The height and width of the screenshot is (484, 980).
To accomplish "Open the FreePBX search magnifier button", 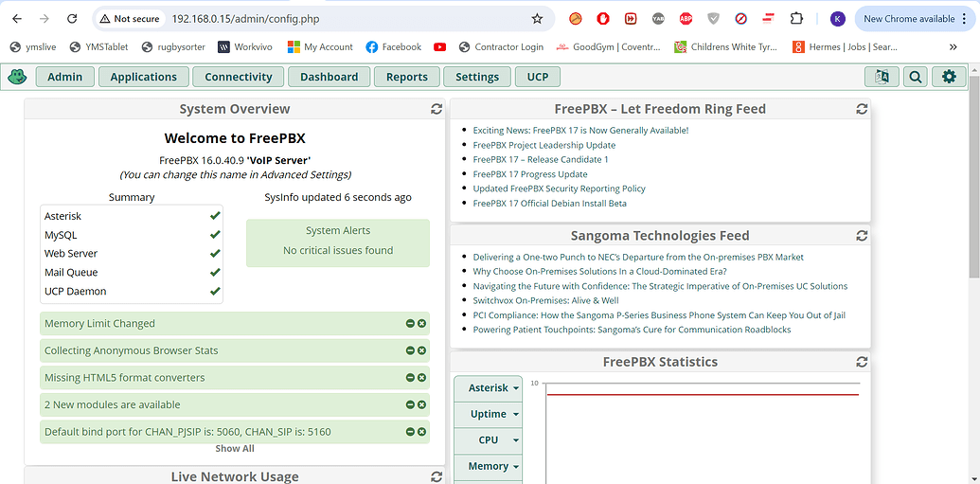I will (x=916, y=77).
